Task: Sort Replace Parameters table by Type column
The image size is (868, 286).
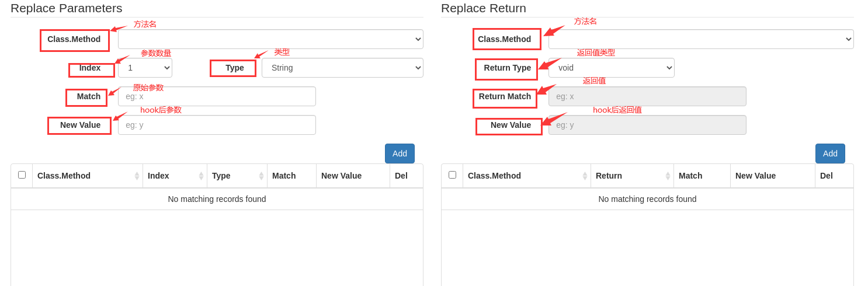Action: [x=237, y=176]
